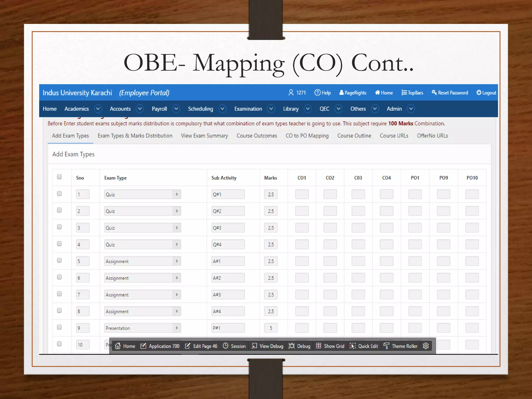Check the row 1 Quiz Q#1 checkbox
Image resolution: width=532 pixels, height=399 pixels.
point(59,194)
